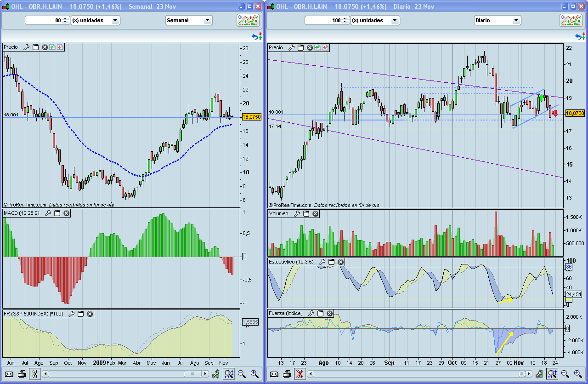
Task: Click undo arrow icon in Semanal window
Action: coord(257,36)
